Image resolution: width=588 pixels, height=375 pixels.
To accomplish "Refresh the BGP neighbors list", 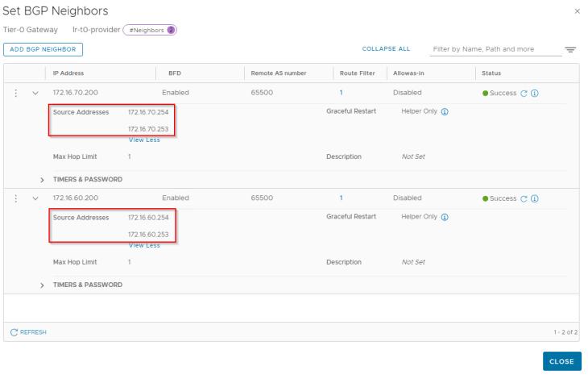I will point(28,332).
